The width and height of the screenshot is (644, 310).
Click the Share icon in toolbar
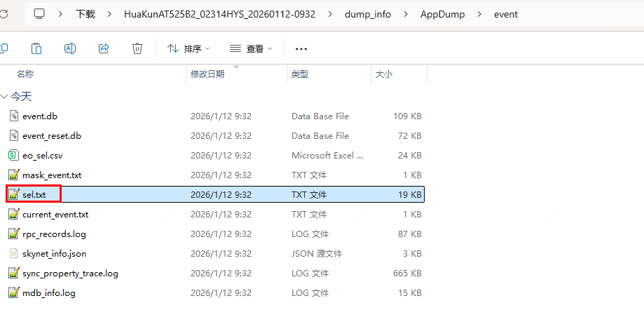tap(104, 48)
